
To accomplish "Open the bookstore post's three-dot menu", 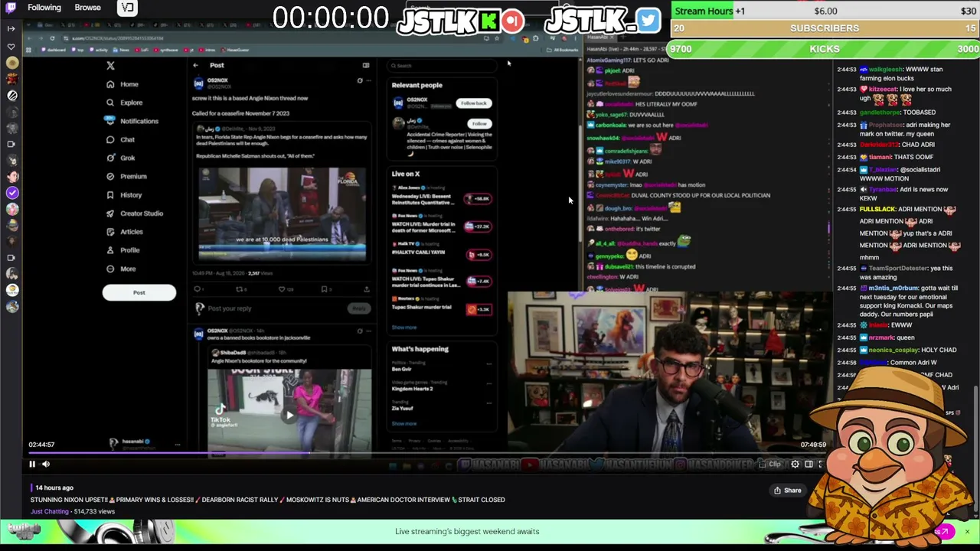I will point(368,331).
